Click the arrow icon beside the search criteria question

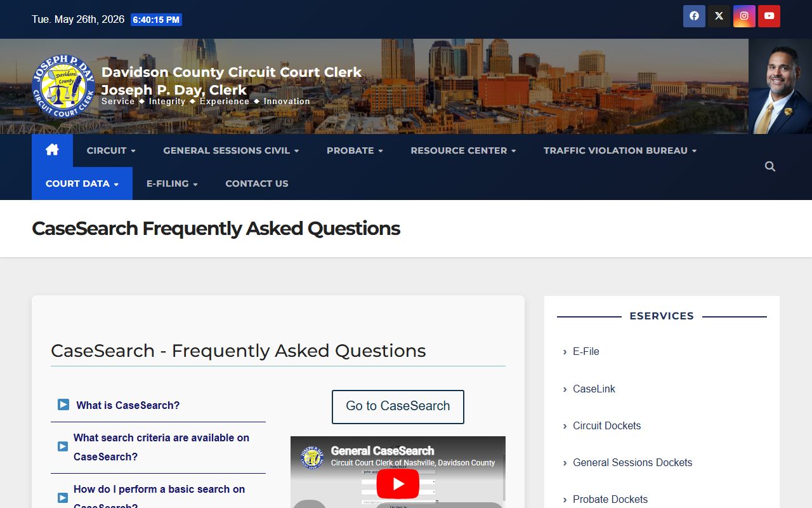pos(63,446)
